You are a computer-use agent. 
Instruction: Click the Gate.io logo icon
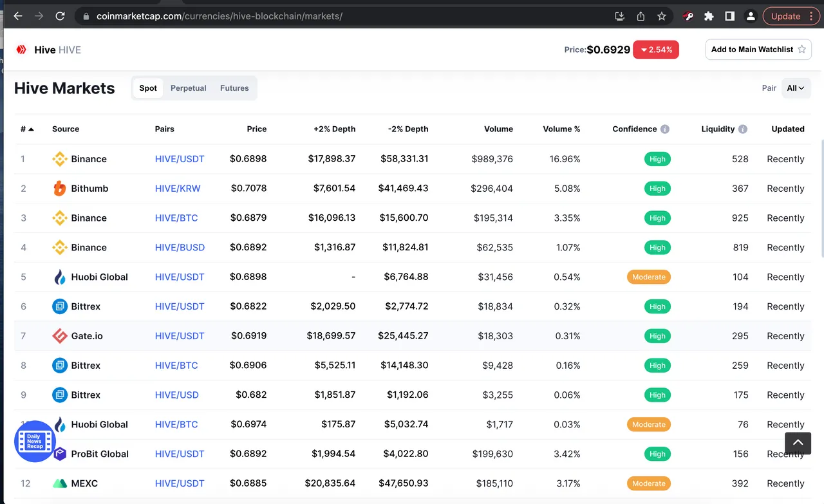click(59, 336)
